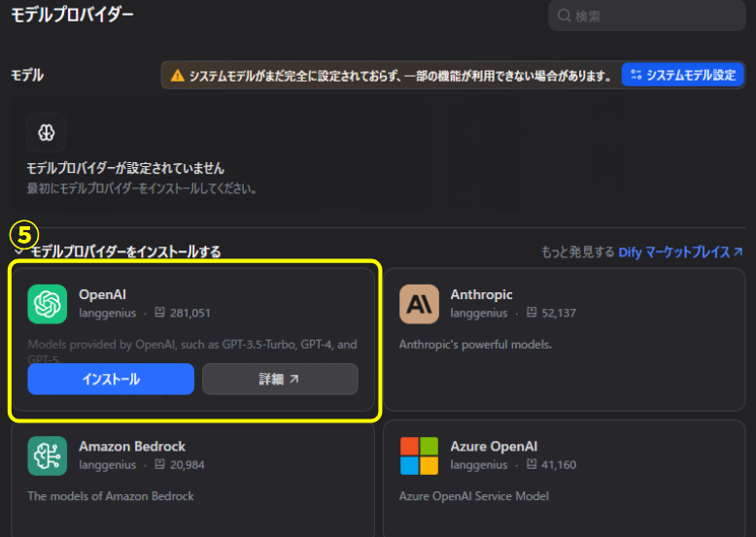Click the download count icon beside 41,160
The height and width of the screenshot is (537, 756).
coord(532,464)
